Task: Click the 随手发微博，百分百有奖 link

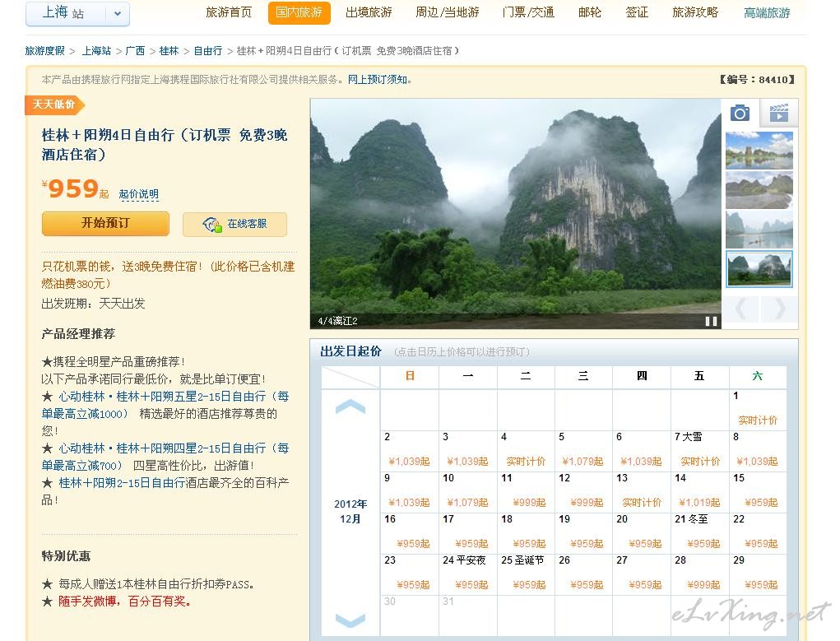Action: click(x=124, y=602)
